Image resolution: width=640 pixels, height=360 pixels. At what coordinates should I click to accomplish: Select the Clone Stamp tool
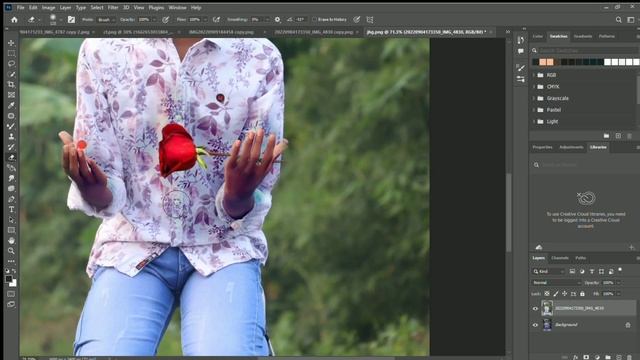[x=11, y=136]
